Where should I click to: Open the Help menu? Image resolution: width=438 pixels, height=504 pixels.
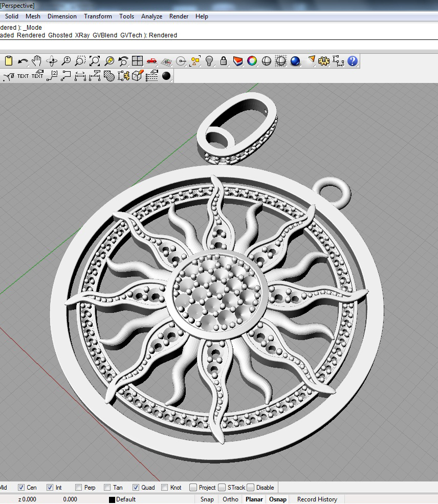click(202, 16)
